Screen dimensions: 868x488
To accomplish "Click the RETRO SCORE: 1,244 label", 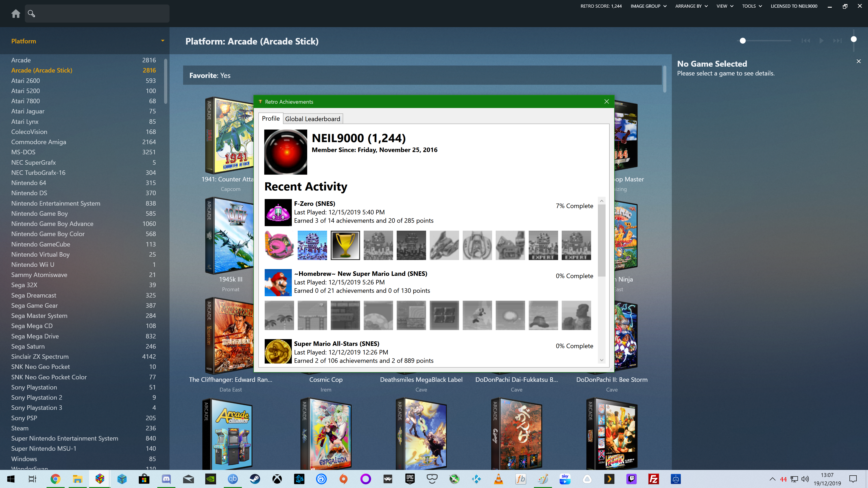I will point(601,6).
